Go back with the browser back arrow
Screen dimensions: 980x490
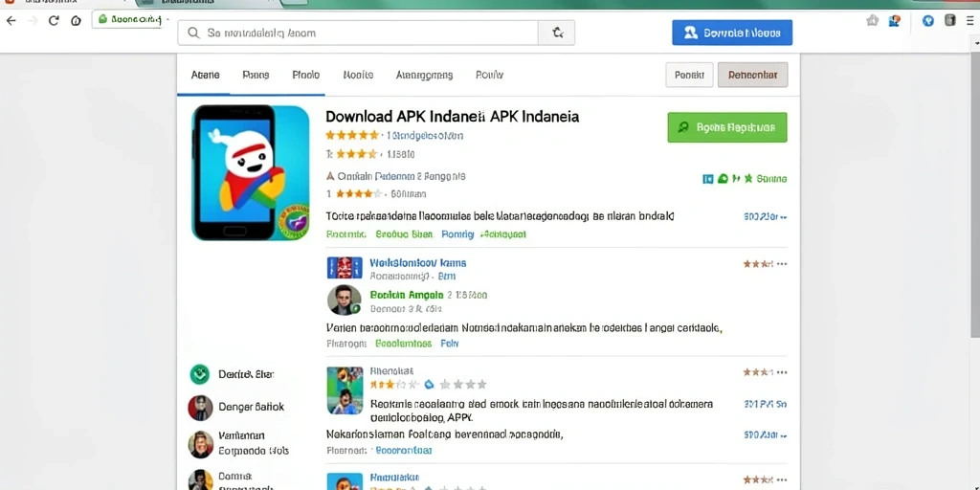pyautogui.click(x=11, y=21)
